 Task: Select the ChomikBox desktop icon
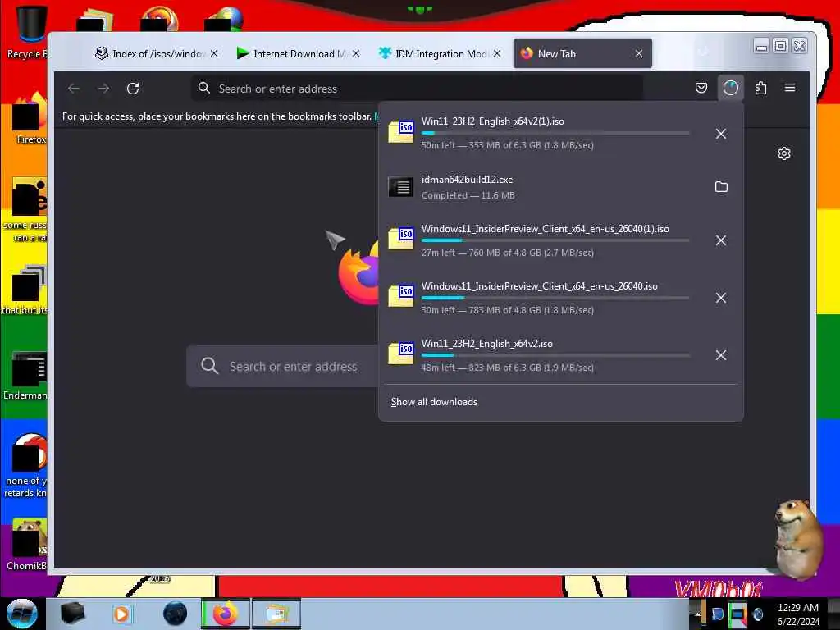coord(25,545)
